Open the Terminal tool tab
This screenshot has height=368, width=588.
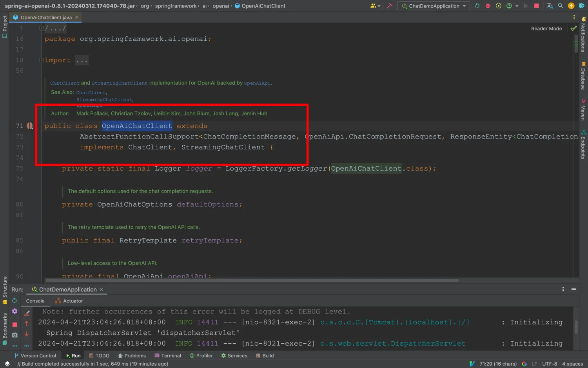(x=168, y=355)
